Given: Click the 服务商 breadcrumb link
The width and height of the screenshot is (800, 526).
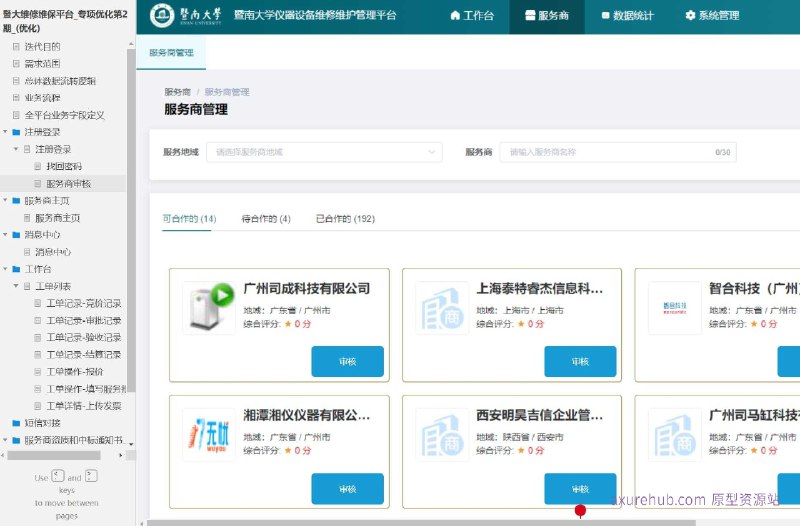Looking at the screenshot, I should point(177,92).
